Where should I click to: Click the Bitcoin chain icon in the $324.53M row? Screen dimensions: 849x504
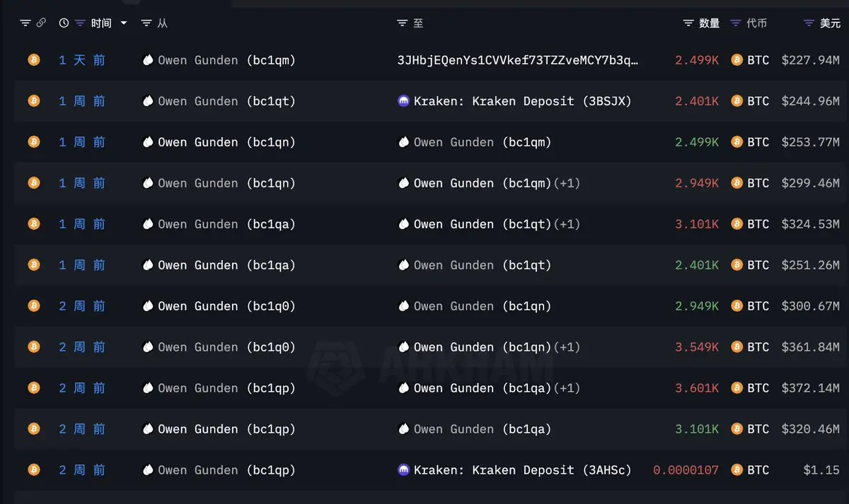tap(34, 224)
